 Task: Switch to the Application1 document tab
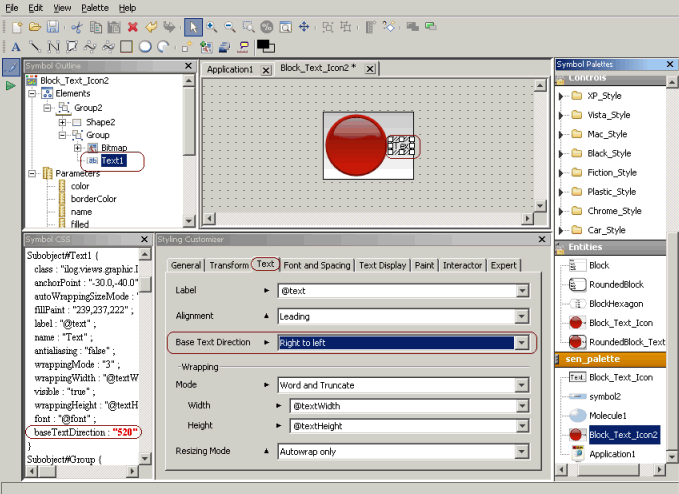pyautogui.click(x=230, y=70)
